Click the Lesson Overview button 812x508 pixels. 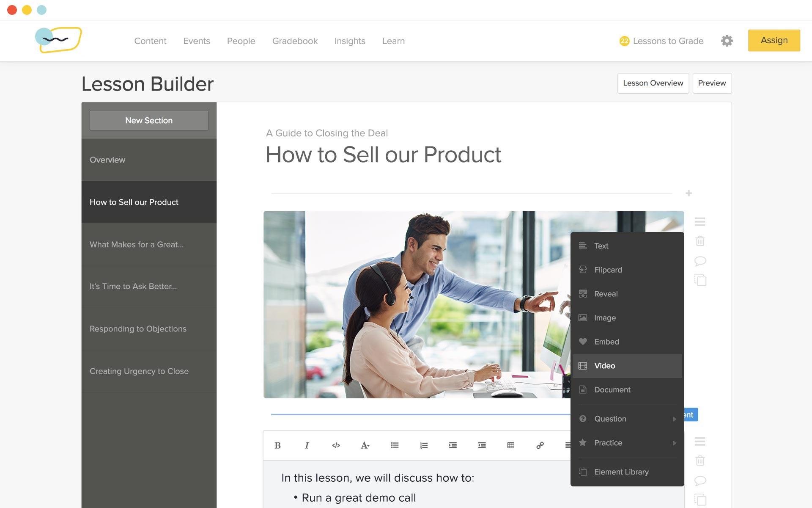point(653,83)
